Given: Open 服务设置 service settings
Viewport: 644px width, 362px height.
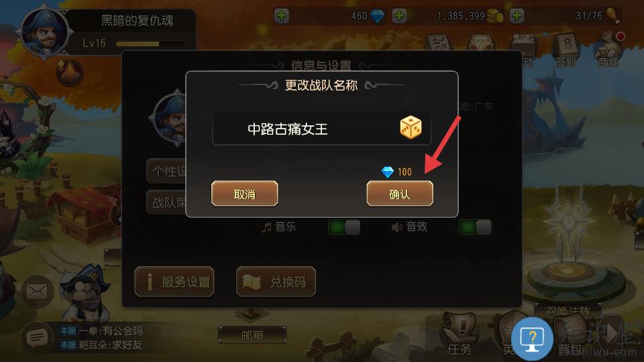Looking at the screenshot, I should 174,282.
